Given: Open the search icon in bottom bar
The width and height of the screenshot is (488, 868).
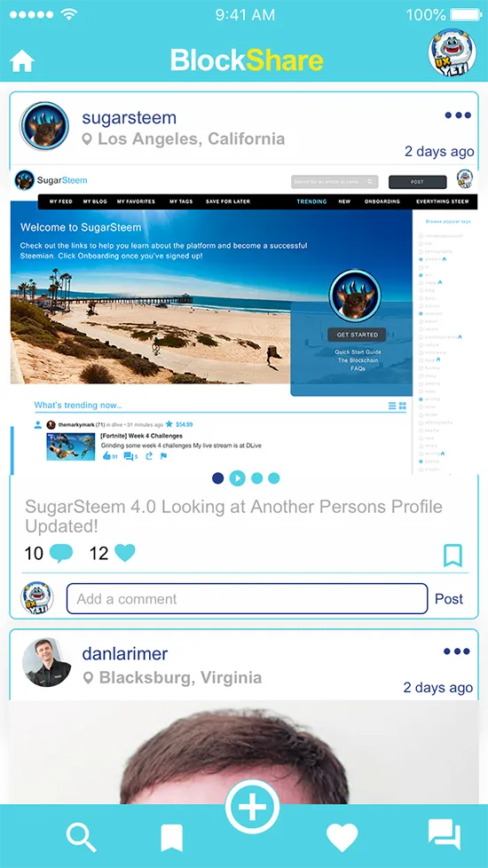Looking at the screenshot, I should pos(82,837).
